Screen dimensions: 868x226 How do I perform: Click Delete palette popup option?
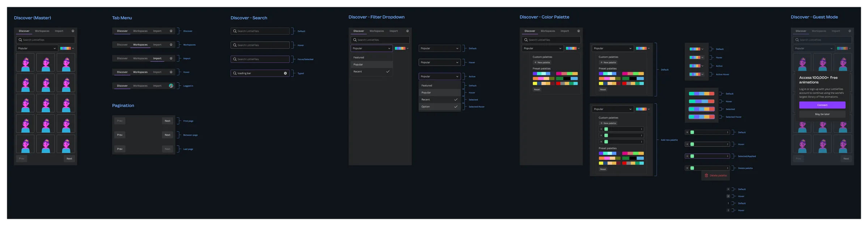tap(715, 175)
